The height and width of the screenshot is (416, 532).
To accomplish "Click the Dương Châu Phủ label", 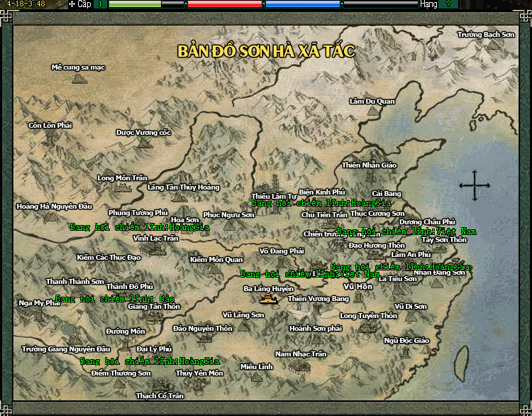I will click(x=427, y=222).
